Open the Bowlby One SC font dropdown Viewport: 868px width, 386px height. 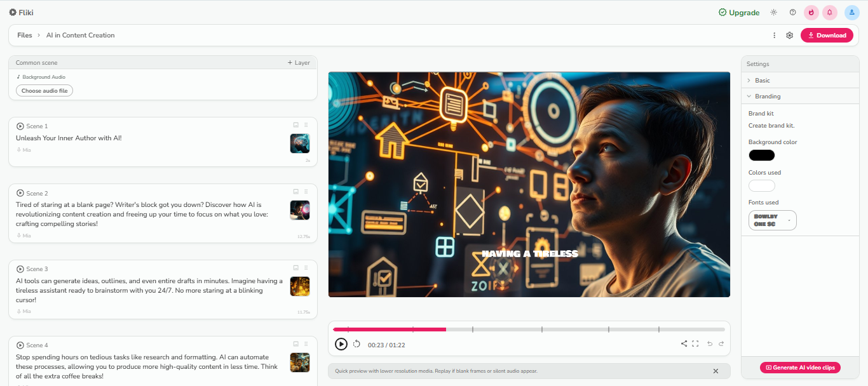[x=772, y=220]
